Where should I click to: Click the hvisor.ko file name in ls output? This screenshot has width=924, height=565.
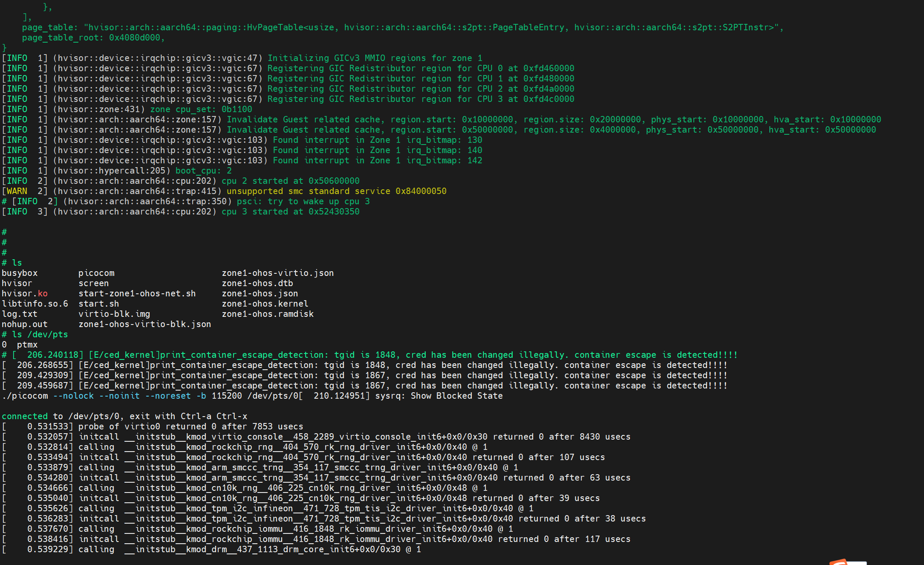[x=25, y=293]
